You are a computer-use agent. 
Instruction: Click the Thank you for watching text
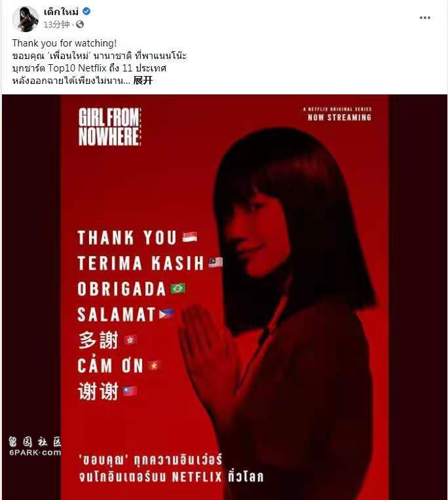click(64, 43)
